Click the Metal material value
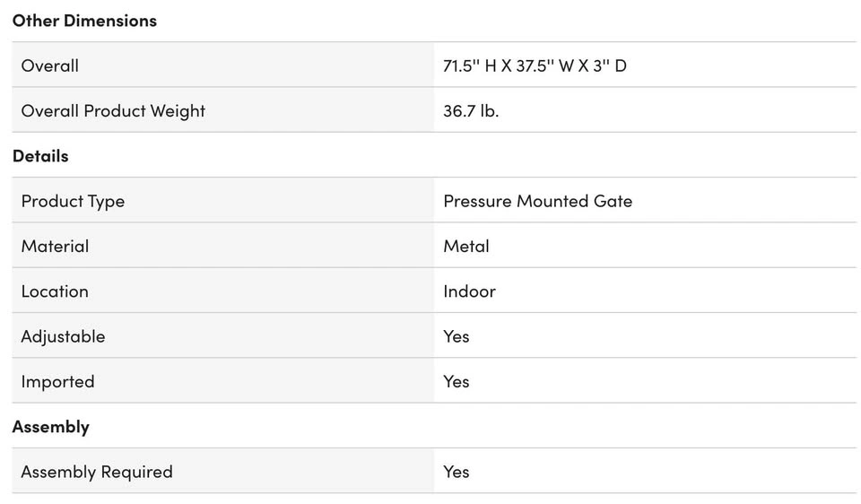This screenshot has width=861, height=504. [x=466, y=246]
